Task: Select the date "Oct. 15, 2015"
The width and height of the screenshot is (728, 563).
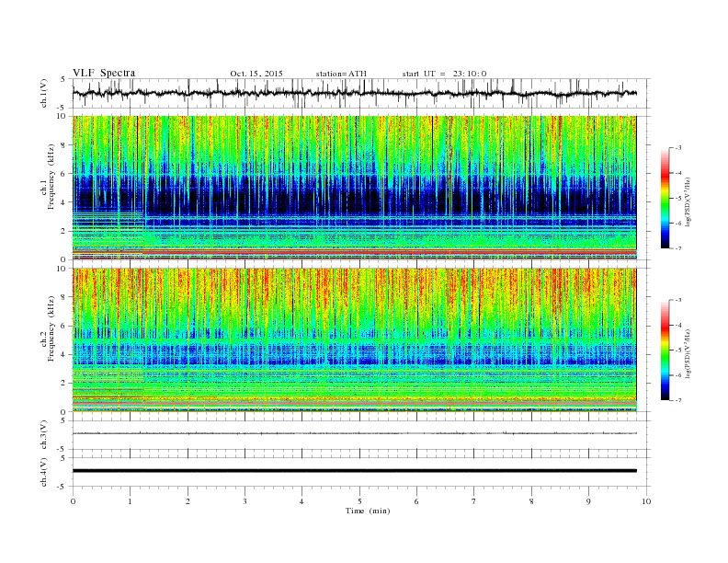Action: point(256,74)
